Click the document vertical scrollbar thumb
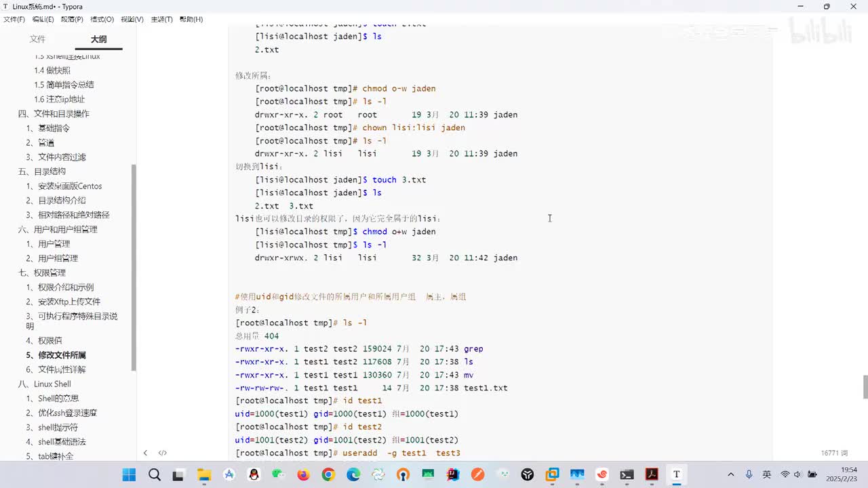The height and width of the screenshot is (488, 868). coord(865,387)
